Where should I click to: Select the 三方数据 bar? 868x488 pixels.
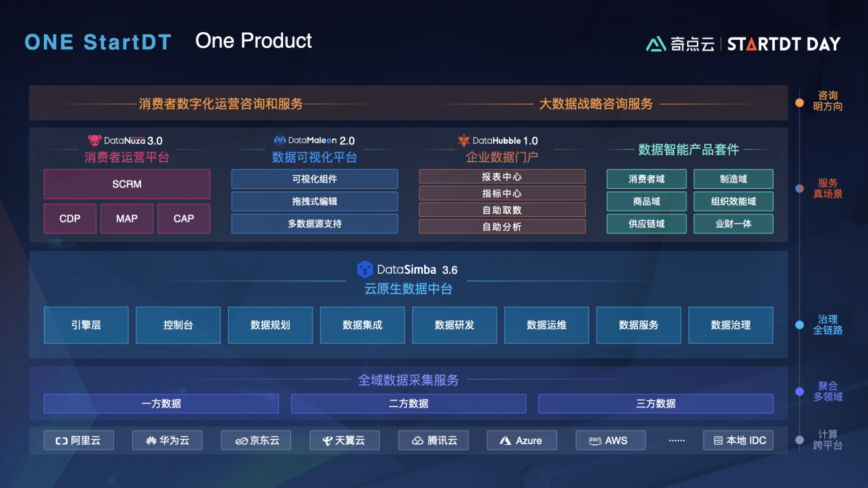tap(656, 404)
